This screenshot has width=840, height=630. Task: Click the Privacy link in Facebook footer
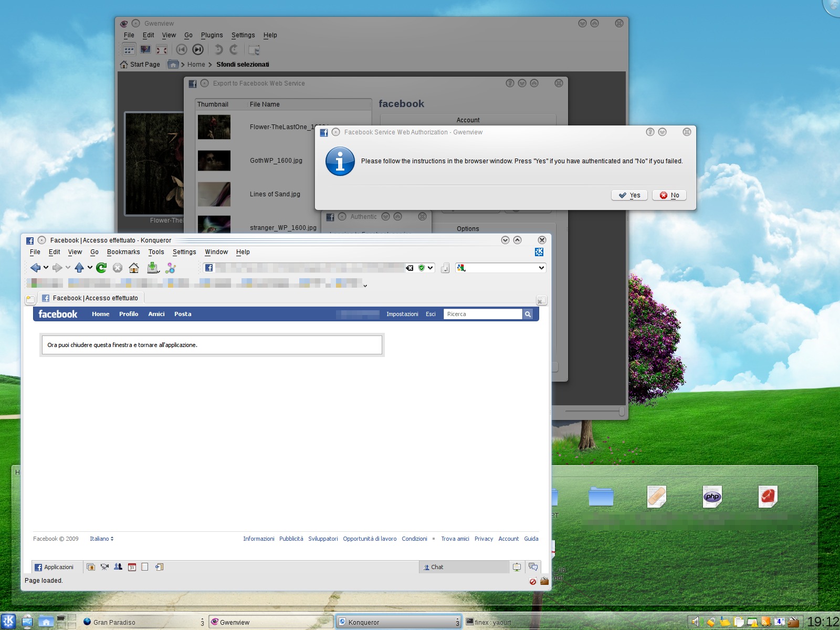click(x=484, y=539)
